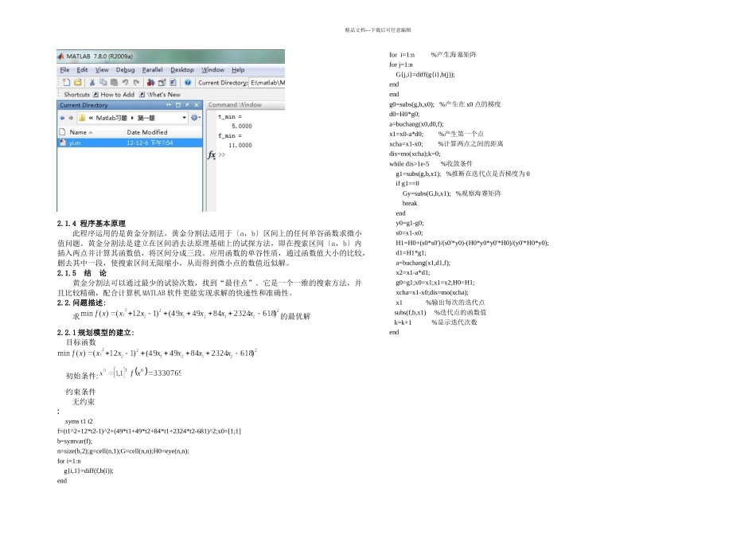Open the Desktop menu
The image size is (756, 535).
pos(182,70)
